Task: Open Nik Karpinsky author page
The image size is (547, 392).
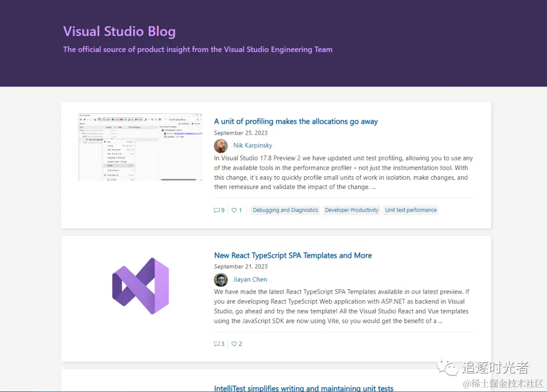Action: (253, 145)
